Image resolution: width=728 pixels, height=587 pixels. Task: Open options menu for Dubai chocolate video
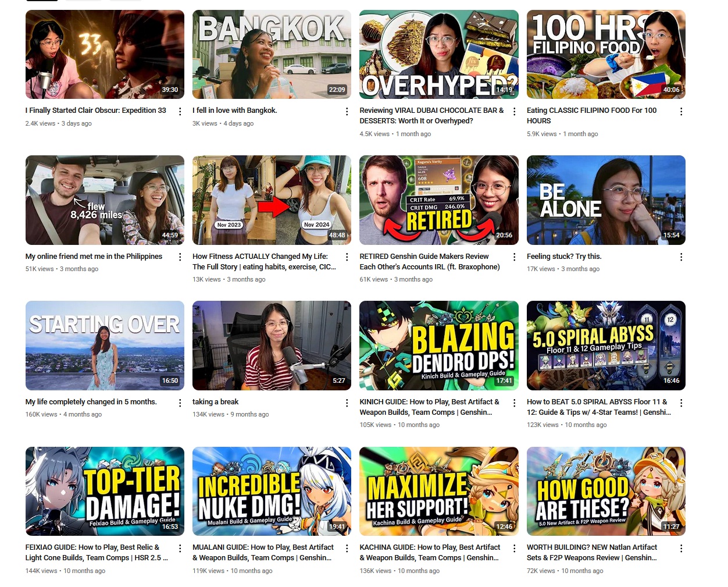[x=514, y=111]
